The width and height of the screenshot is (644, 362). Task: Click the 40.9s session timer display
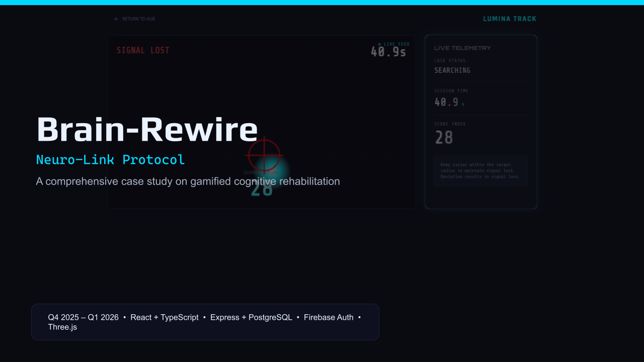pyautogui.click(x=387, y=51)
